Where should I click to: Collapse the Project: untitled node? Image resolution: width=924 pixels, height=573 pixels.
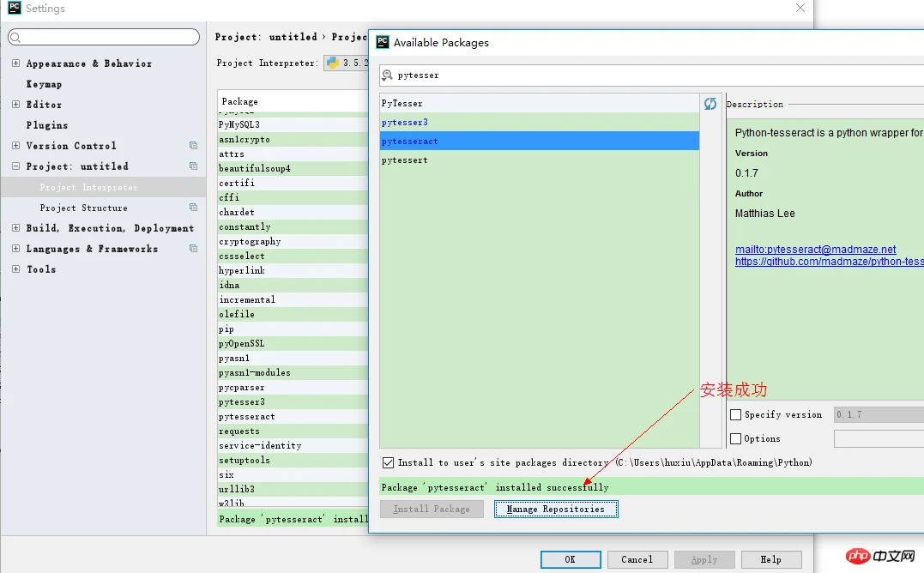point(16,166)
